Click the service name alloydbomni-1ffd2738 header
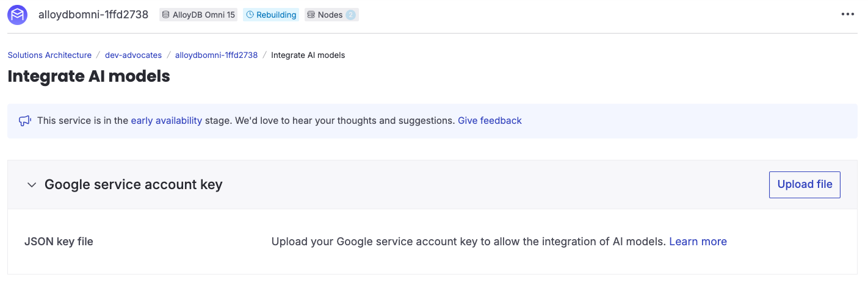This screenshot has width=868, height=291. pyautogui.click(x=93, y=15)
